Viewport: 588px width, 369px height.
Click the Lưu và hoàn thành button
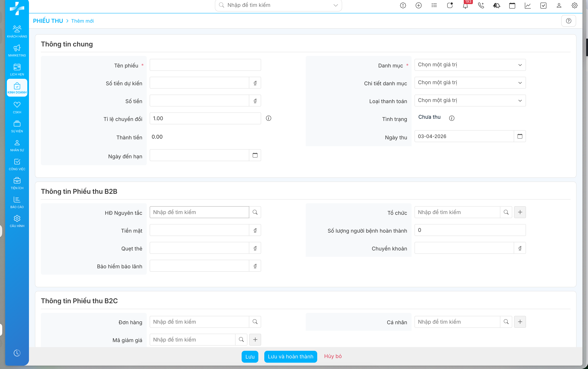click(290, 357)
